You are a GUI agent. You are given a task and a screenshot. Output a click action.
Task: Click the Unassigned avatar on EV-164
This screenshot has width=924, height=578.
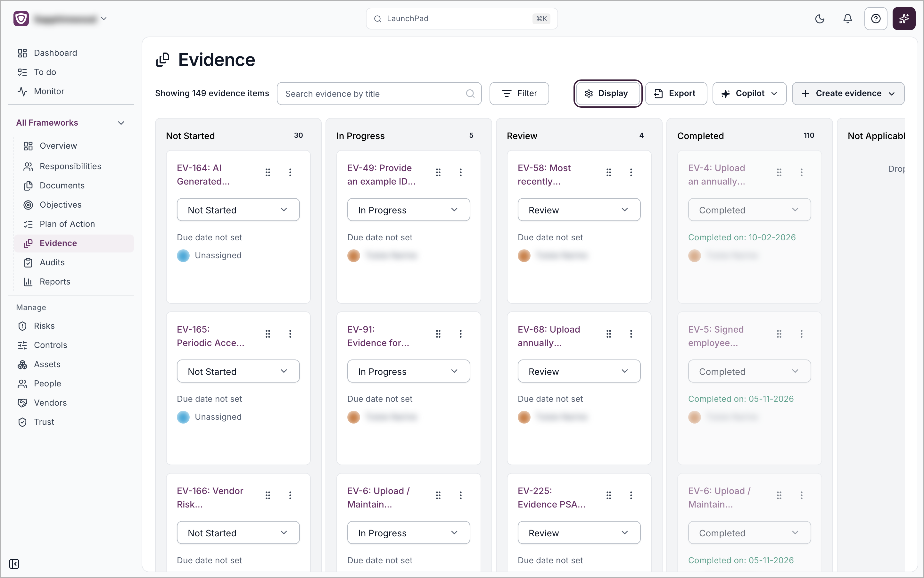click(x=183, y=255)
